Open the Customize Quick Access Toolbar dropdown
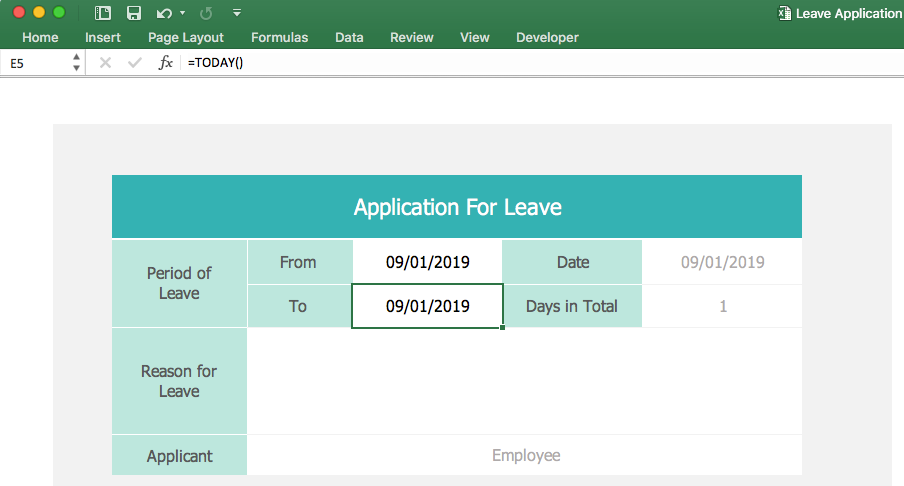 [x=236, y=13]
